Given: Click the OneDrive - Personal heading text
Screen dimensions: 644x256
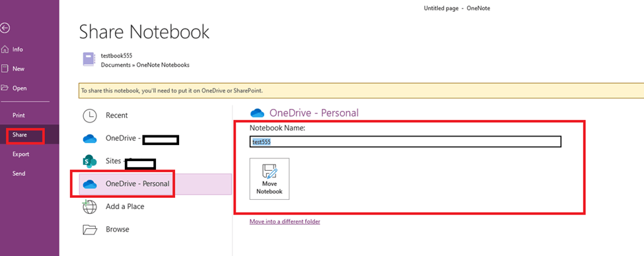Looking at the screenshot, I should 314,113.
